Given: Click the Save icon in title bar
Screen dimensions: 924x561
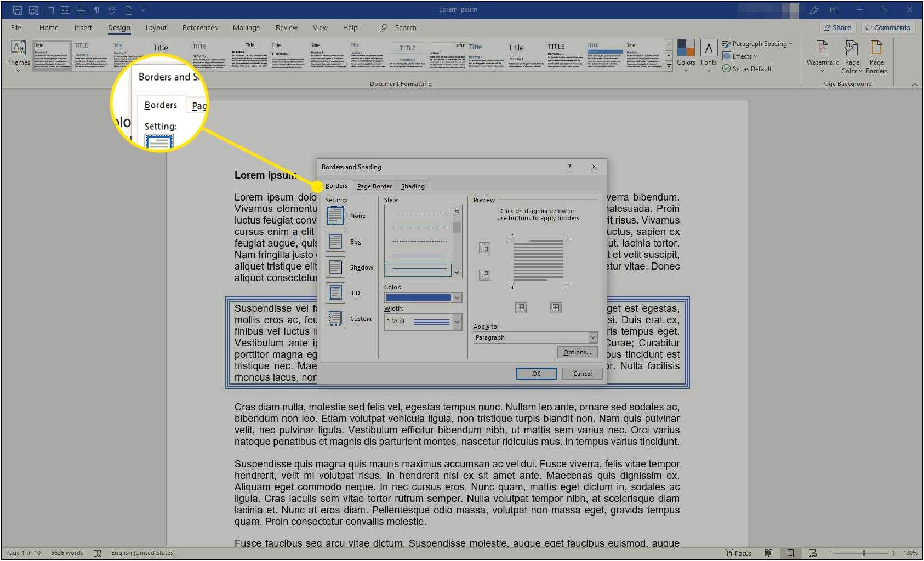Looking at the screenshot, I should (x=17, y=10).
